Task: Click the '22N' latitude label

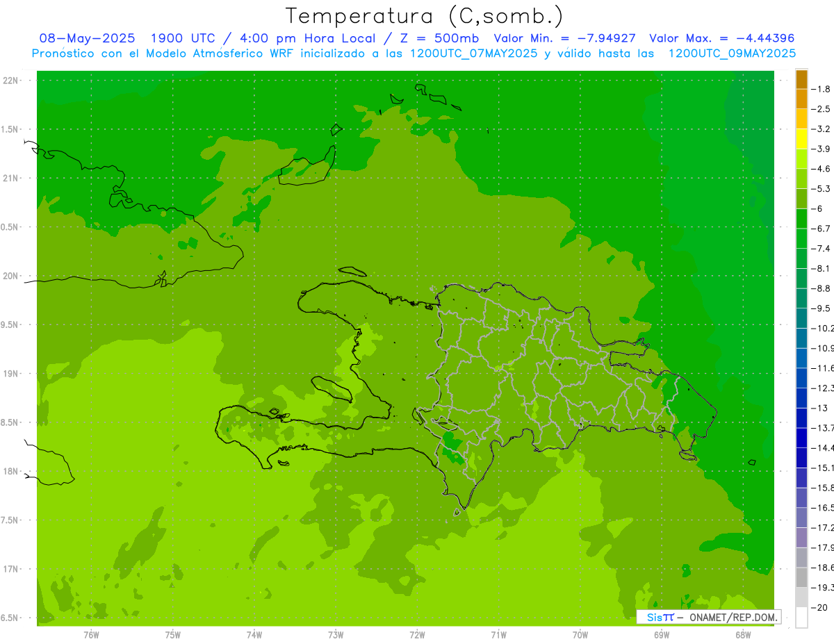Action: pos(10,81)
